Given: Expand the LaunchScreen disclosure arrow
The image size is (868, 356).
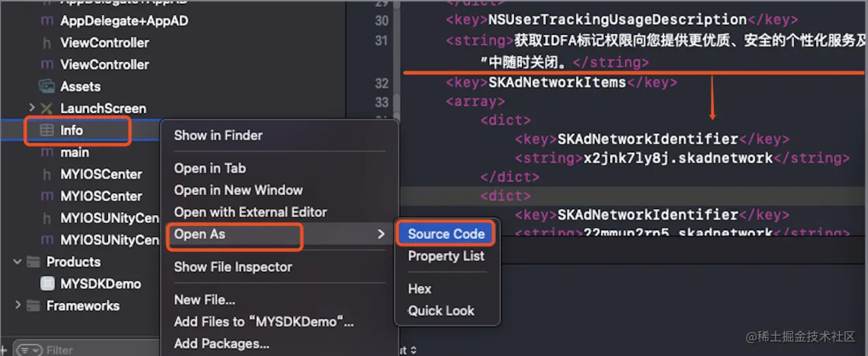Looking at the screenshot, I should click(31, 108).
